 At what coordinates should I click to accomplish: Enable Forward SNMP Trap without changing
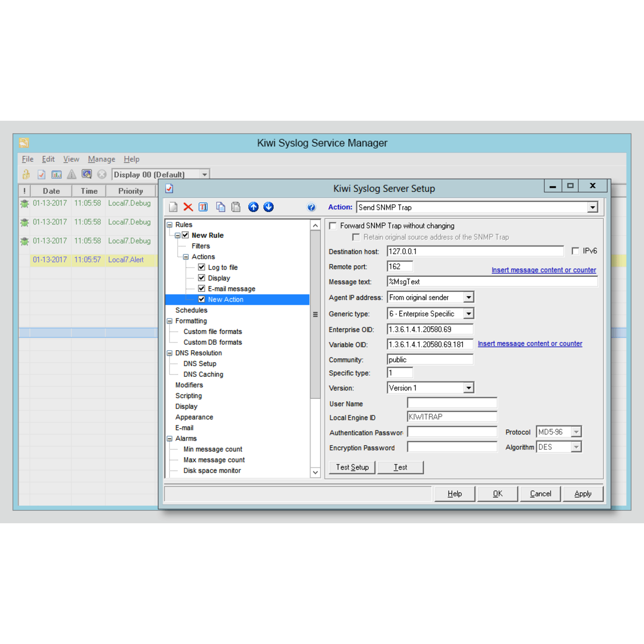click(333, 225)
